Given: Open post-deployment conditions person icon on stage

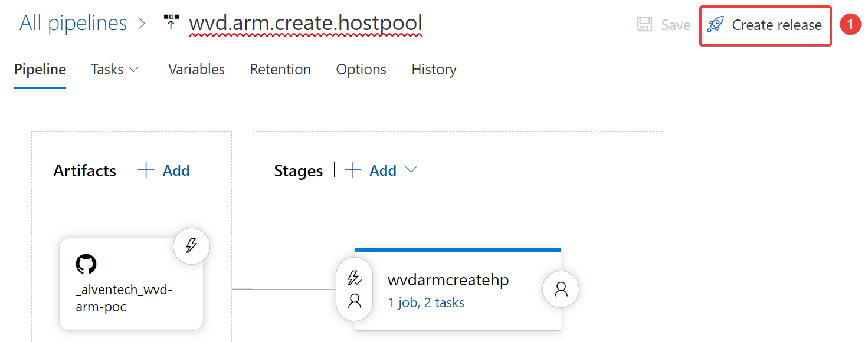Looking at the screenshot, I should pos(561,289).
